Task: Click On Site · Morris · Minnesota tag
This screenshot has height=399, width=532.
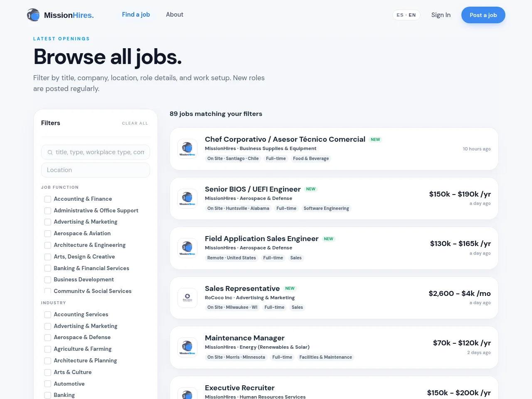Action: coord(236,357)
